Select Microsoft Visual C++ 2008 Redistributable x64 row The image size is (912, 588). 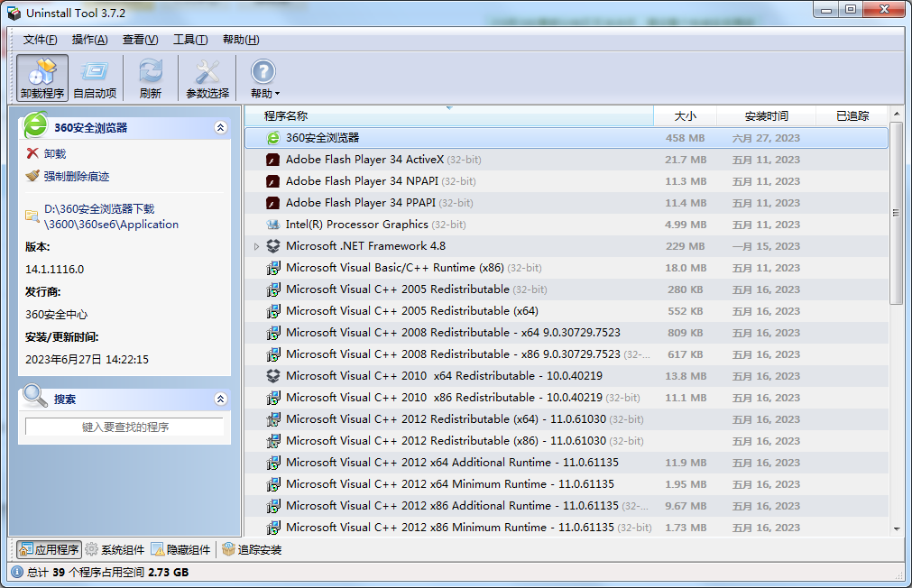pos(567,333)
